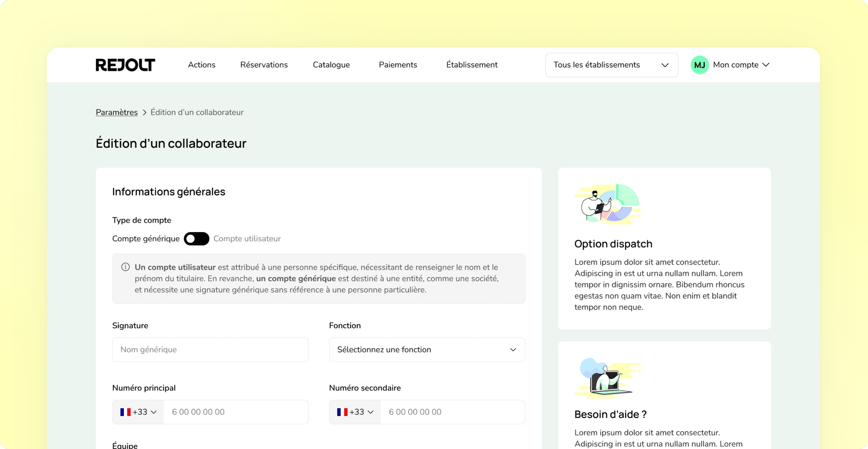
Task: Go to the Catalogue section
Action: 331,65
